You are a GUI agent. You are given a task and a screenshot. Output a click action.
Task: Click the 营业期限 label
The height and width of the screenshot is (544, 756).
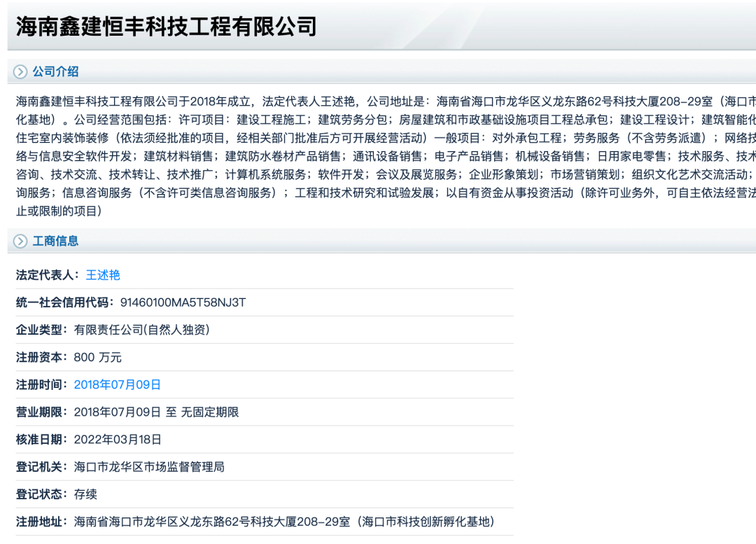[41, 412]
